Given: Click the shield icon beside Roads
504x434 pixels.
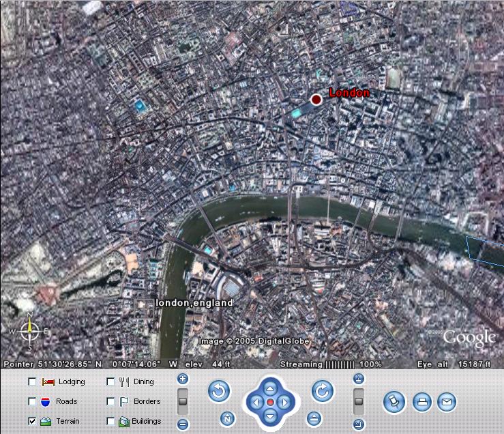Looking at the screenshot, I should pos(45,401).
